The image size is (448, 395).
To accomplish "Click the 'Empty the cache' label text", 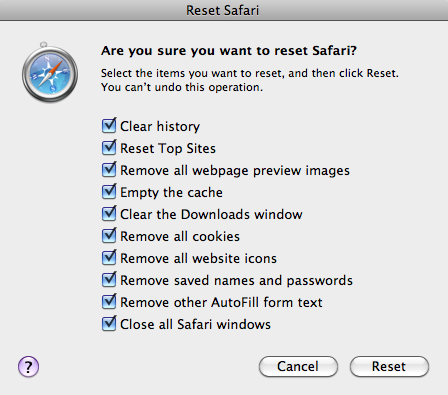I will pyautogui.click(x=171, y=193).
